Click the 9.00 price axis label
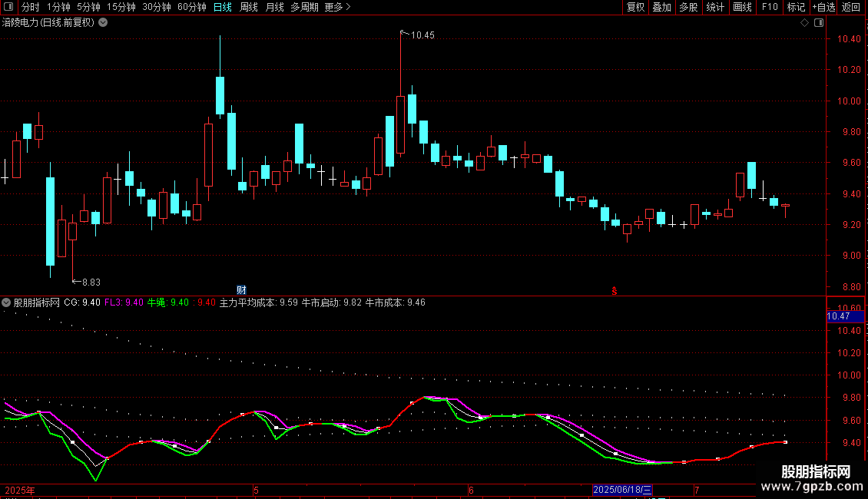This screenshot has width=868, height=499. 851,256
